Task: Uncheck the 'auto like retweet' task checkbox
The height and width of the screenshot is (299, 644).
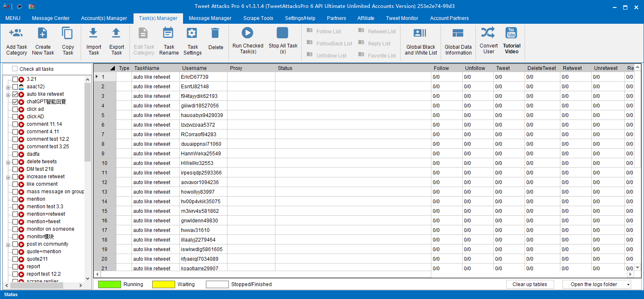Action: (15, 94)
